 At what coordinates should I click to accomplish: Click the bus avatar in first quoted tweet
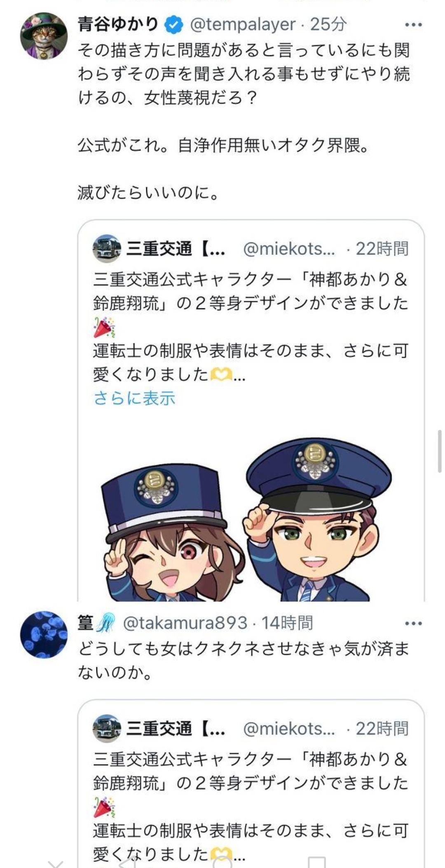click(x=107, y=249)
